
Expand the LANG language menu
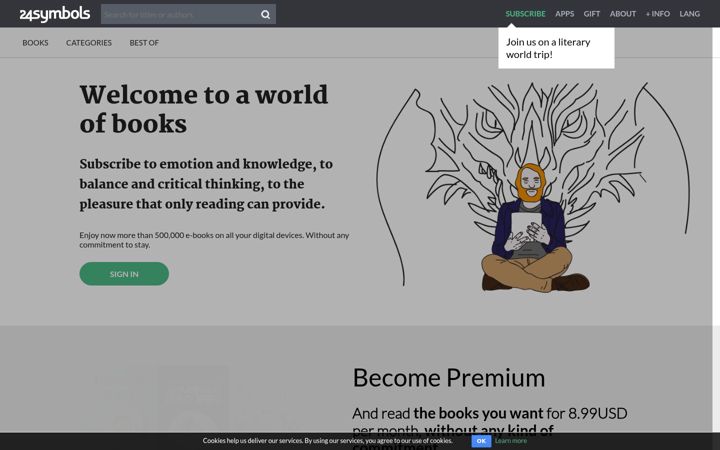pos(690,14)
